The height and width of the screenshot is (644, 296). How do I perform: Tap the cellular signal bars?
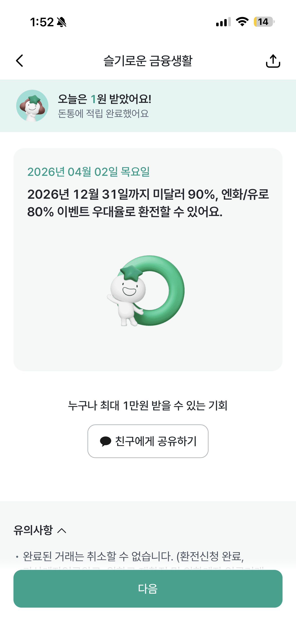tap(223, 22)
